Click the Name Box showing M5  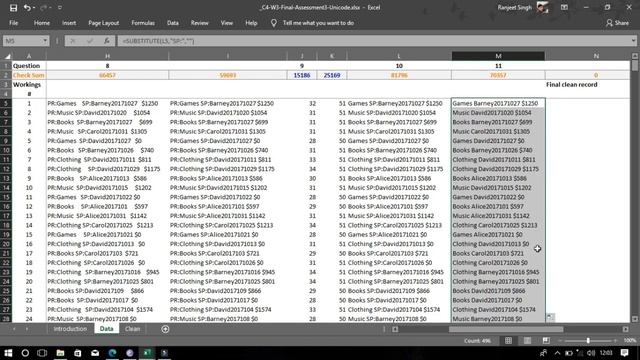pos(22,41)
